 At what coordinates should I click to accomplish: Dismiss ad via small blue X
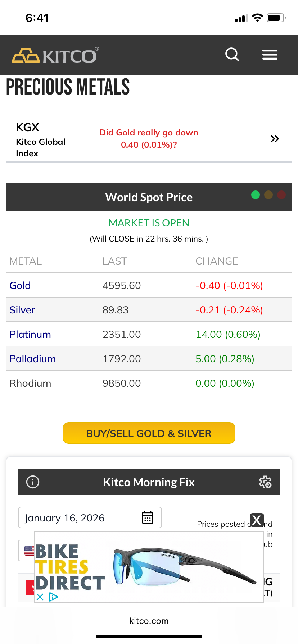click(x=40, y=597)
